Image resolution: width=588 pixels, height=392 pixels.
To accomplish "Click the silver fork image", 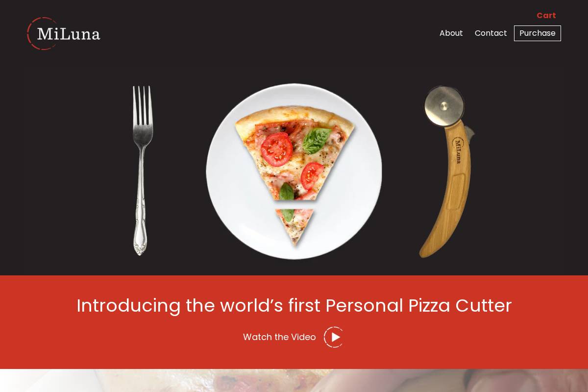I will (x=142, y=171).
